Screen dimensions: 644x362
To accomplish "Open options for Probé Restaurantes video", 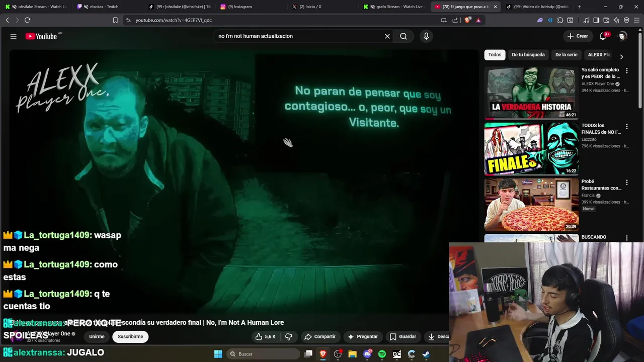I will click(626, 183).
